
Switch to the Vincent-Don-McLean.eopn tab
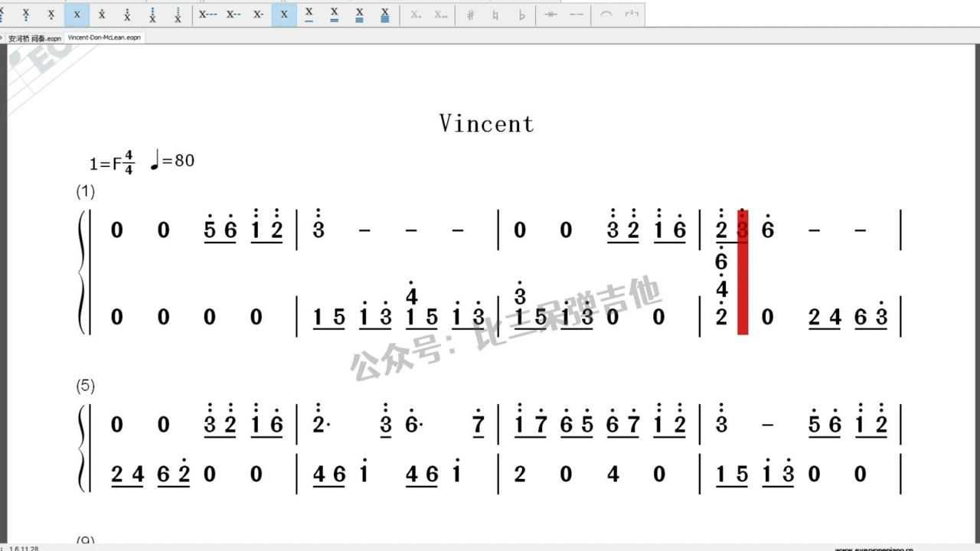[x=104, y=37]
